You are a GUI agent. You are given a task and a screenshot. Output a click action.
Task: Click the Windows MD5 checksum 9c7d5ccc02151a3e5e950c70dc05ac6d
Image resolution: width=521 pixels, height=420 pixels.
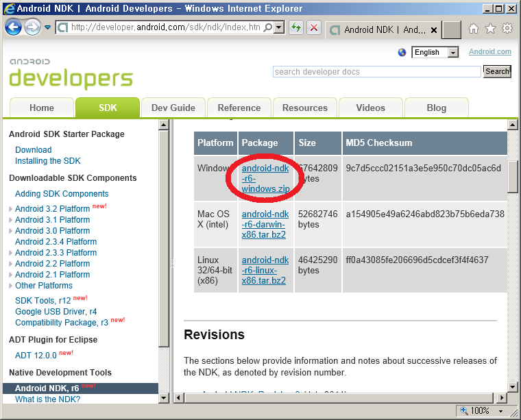click(424, 168)
